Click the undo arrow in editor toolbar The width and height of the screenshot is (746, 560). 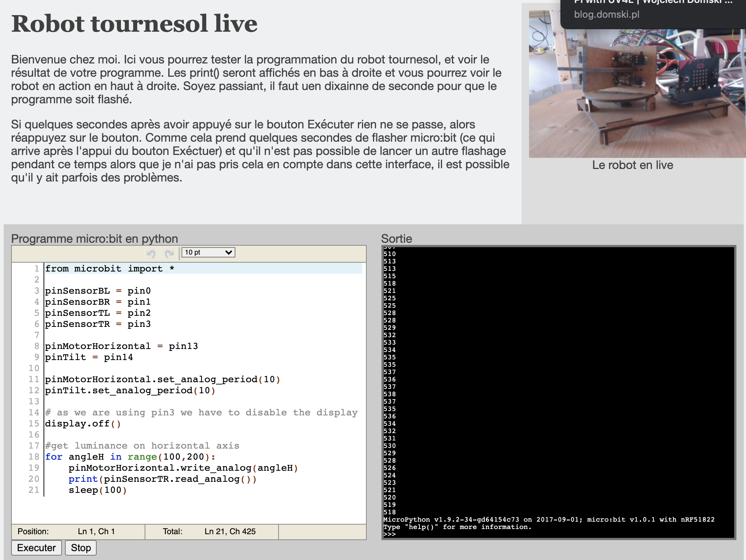click(x=151, y=253)
